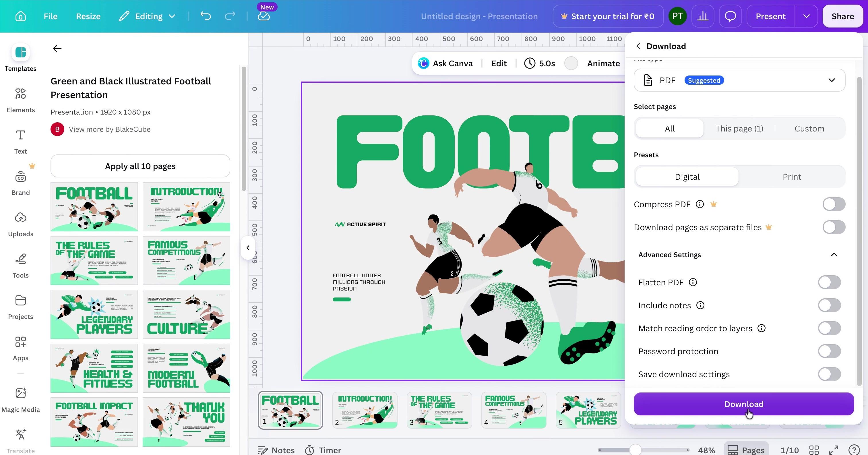
Task: Enable the Include notes switch
Action: (x=829, y=305)
